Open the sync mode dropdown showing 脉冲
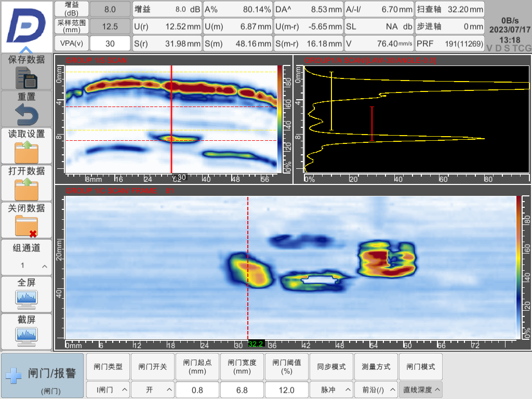 pos(331,389)
